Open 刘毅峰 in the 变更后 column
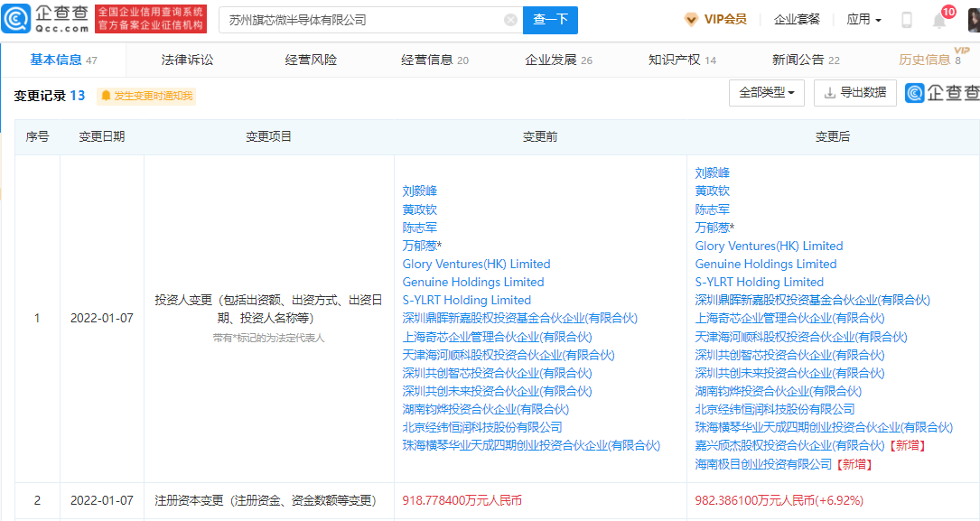Screen dimensions: 980x521 pyautogui.click(x=712, y=173)
